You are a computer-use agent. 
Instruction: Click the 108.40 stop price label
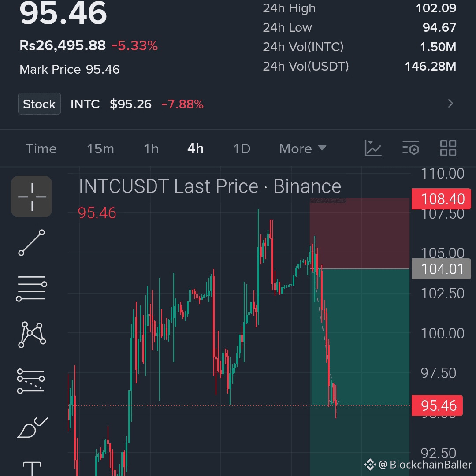(x=441, y=199)
